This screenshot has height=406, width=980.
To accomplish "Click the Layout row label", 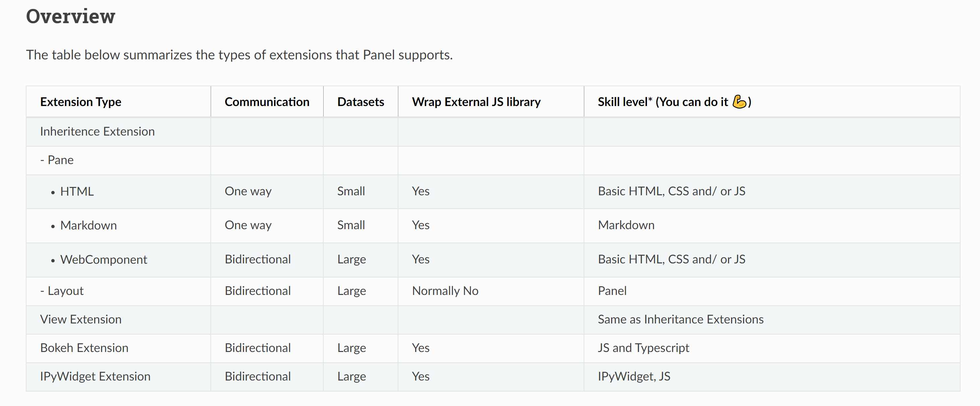I will (x=62, y=291).
